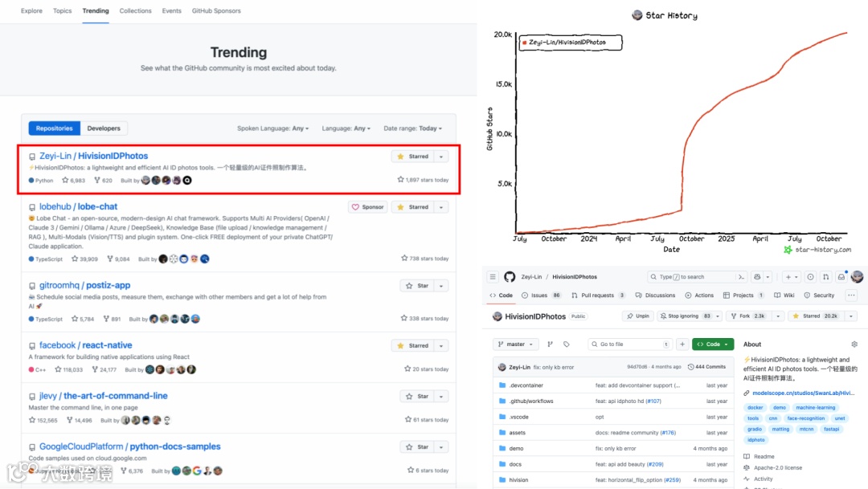Click the star-history.com logo on chart
The height and width of the screenshot is (489, 868).
(x=787, y=250)
